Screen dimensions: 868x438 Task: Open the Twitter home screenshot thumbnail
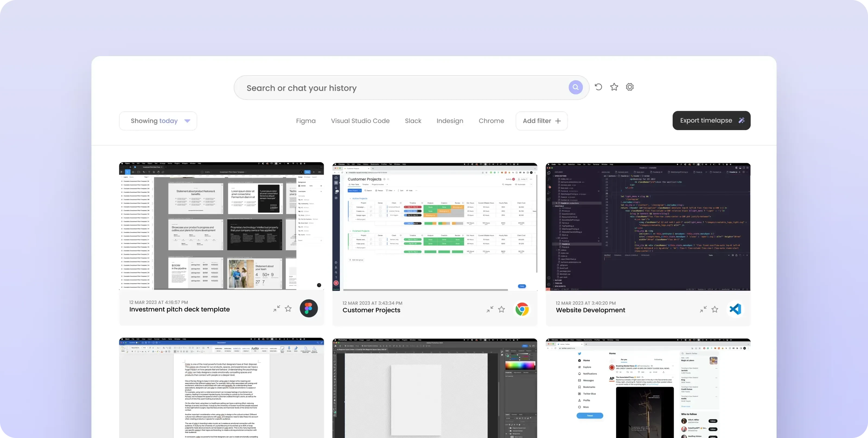(648, 388)
